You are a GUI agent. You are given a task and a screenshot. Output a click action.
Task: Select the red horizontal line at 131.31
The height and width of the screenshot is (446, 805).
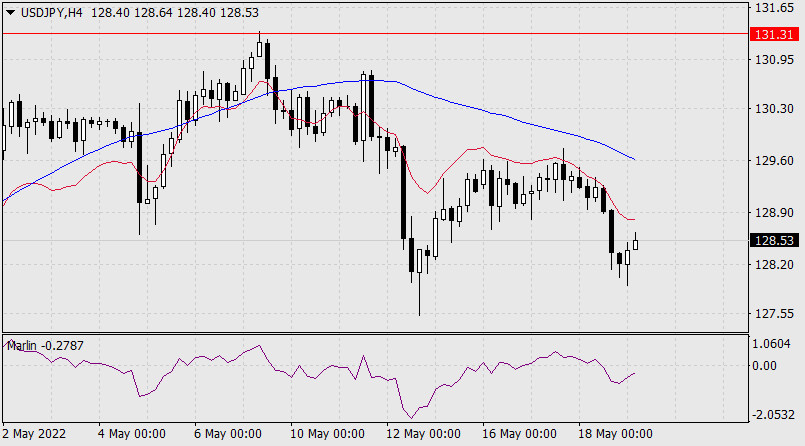(375, 33)
